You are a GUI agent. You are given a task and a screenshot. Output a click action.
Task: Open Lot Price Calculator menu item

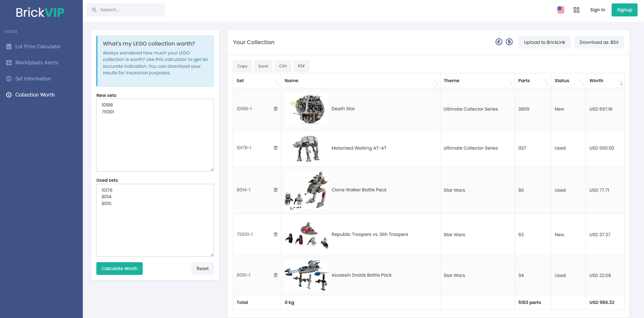click(x=38, y=46)
